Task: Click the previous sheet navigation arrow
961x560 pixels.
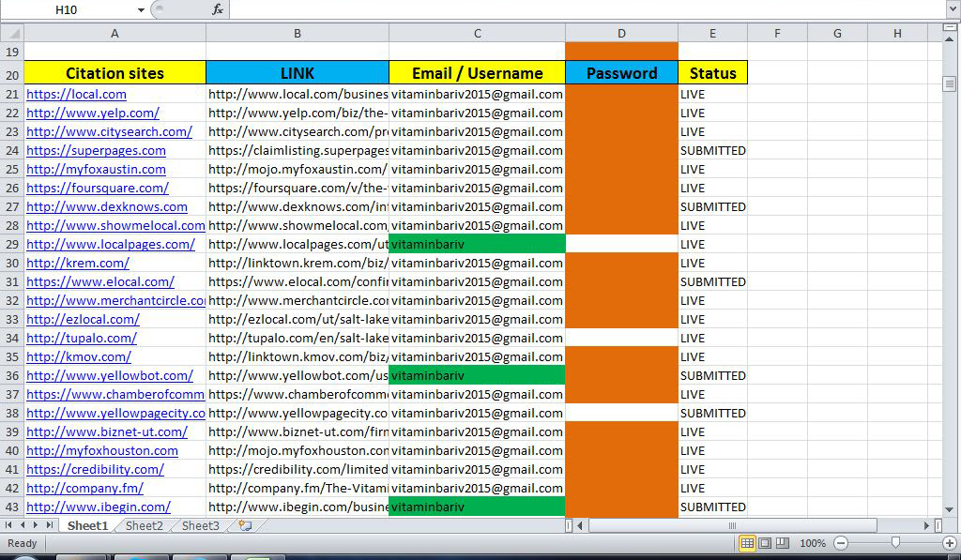Action: [x=23, y=525]
